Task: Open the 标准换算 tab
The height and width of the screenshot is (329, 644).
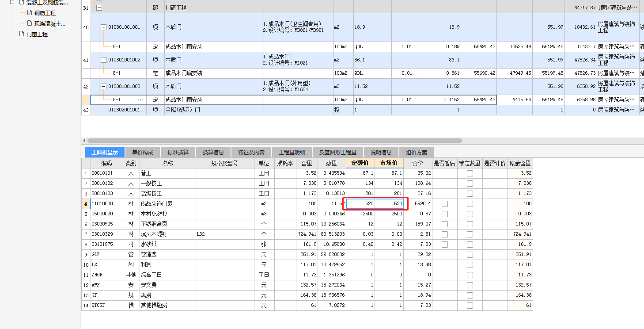Action: 178,152
